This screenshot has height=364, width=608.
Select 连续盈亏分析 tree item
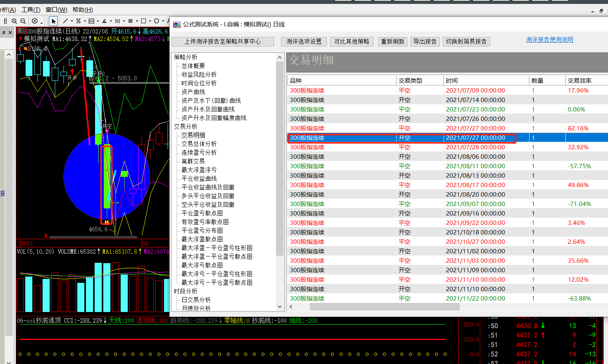[199, 152]
